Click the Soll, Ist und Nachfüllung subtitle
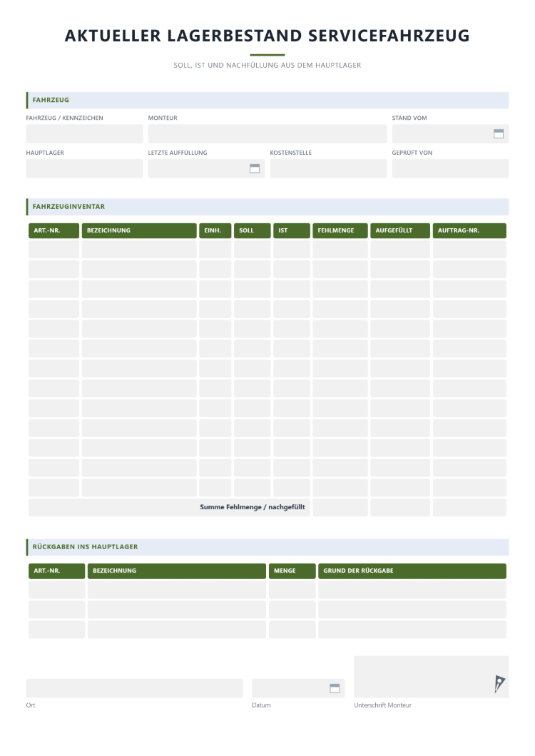Image resolution: width=535 pixels, height=756 pixels. coord(267,65)
